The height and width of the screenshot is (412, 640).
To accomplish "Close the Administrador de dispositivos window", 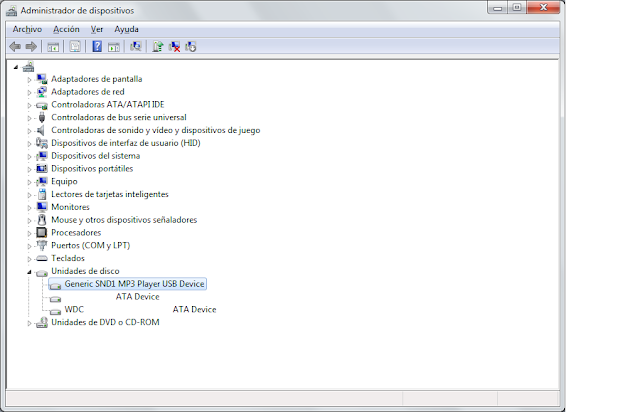I will click(x=543, y=7).
